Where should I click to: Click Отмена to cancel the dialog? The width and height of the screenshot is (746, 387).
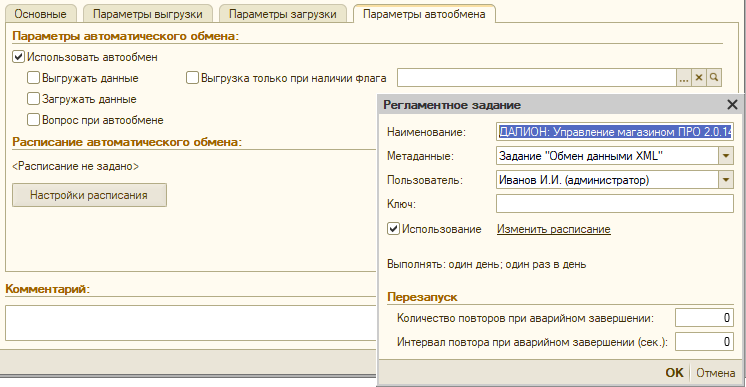coord(716,373)
